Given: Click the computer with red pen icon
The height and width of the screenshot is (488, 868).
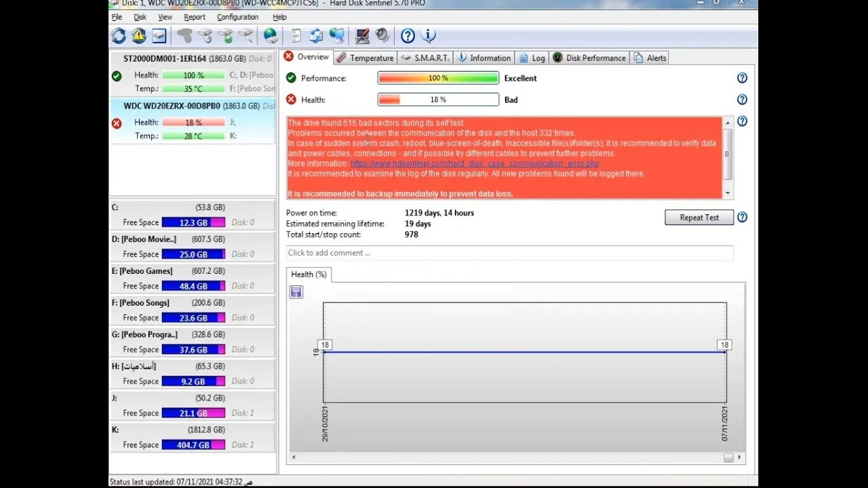Looking at the screenshot, I should 363,36.
